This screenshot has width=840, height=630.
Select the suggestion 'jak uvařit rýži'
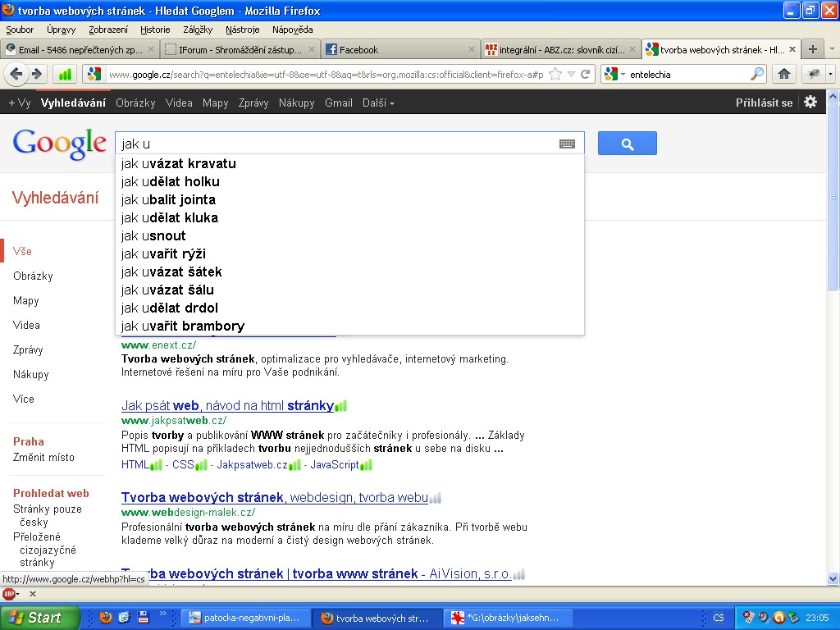coord(349,254)
